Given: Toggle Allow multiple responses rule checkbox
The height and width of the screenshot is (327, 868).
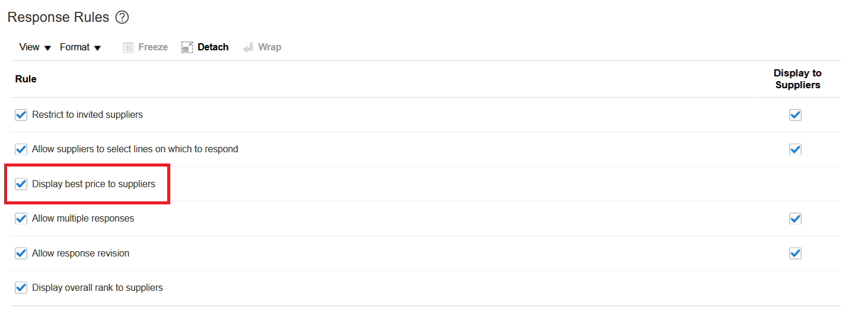Looking at the screenshot, I should (21, 219).
